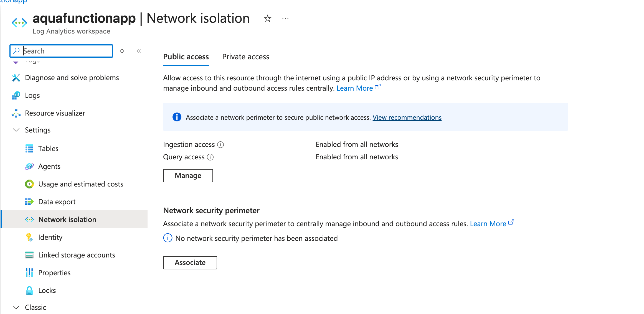This screenshot has width=644, height=314.
Task: Select the Network isolation item
Action: (74, 219)
